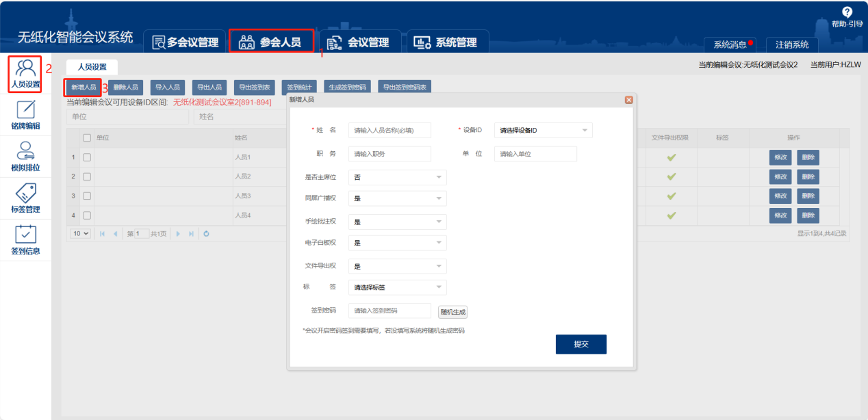Tick the select-all checkbox in table header
Image resolution: width=868 pixels, height=420 pixels.
(87, 137)
